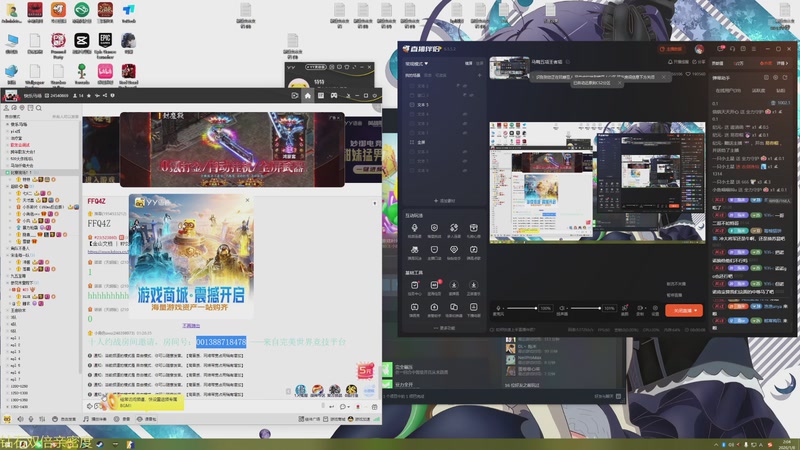The image size is (800, 450).
Task: Toggle the 文本 5 source checkbox
Action: [412, 105]
